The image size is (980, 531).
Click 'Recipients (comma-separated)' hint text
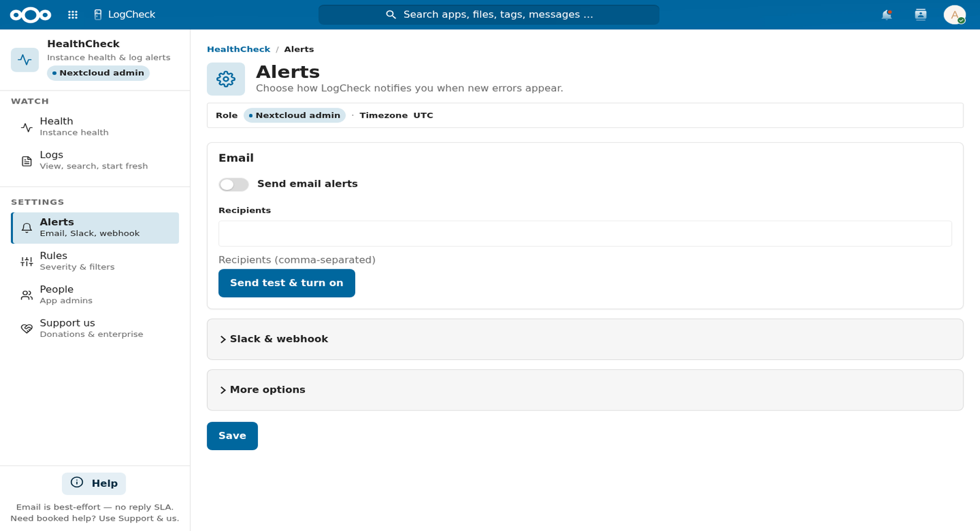(x=297, y=260)
